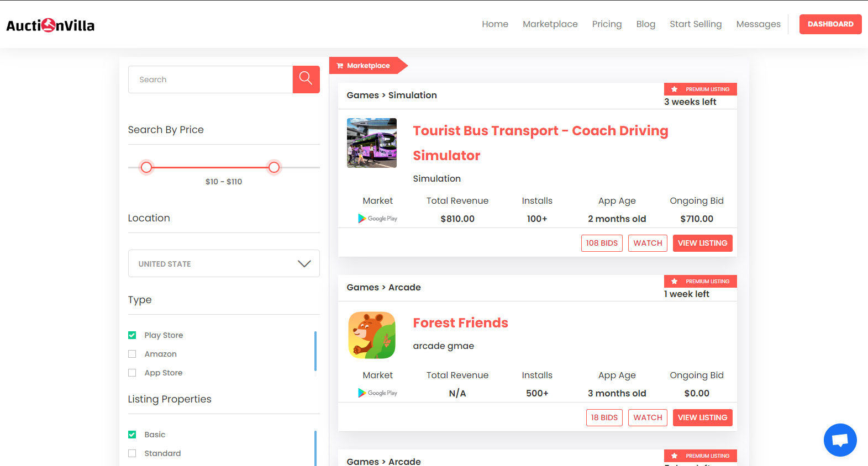
Task: Open Tourist Bus Transport title link
Action: pyautogui.click(x=540, y=143)
